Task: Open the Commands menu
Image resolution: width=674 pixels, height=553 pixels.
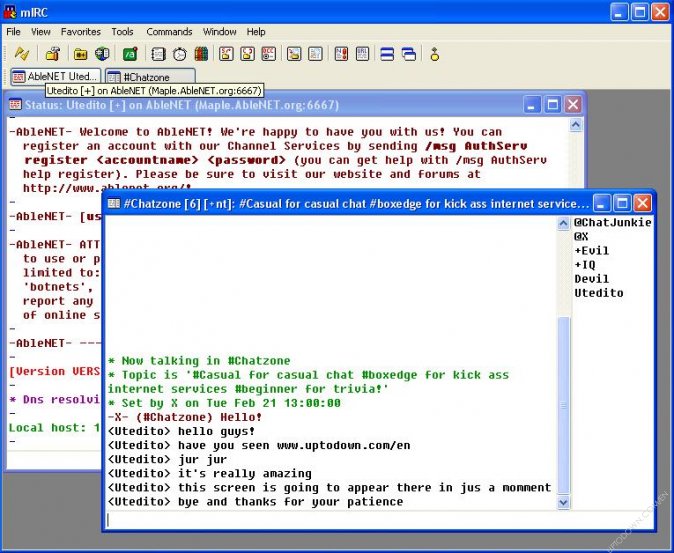Action: coord(169,32)
